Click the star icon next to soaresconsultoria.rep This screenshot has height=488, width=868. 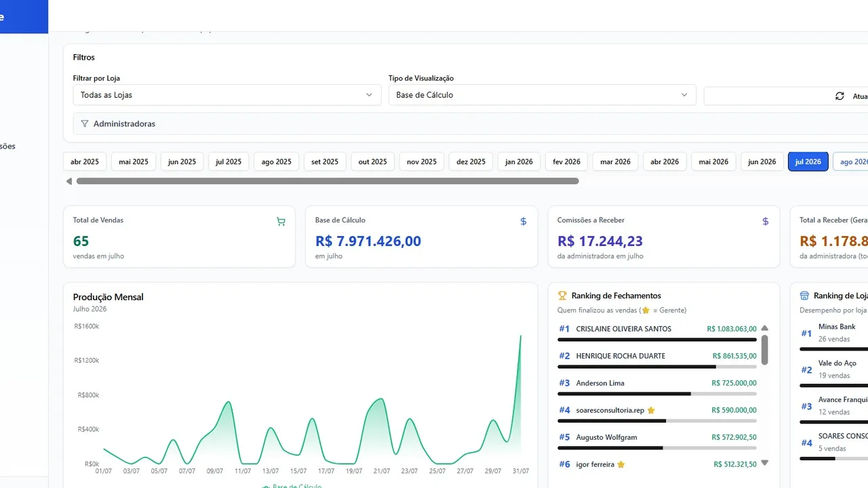coord(651,410)
